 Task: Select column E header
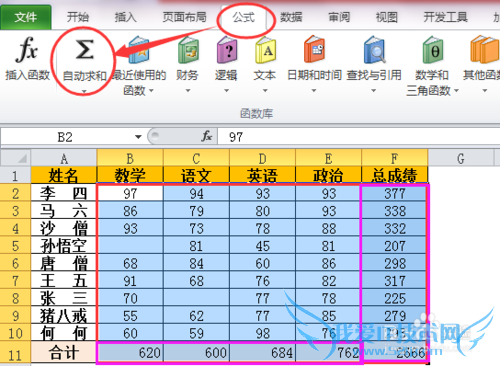[328, 158]
